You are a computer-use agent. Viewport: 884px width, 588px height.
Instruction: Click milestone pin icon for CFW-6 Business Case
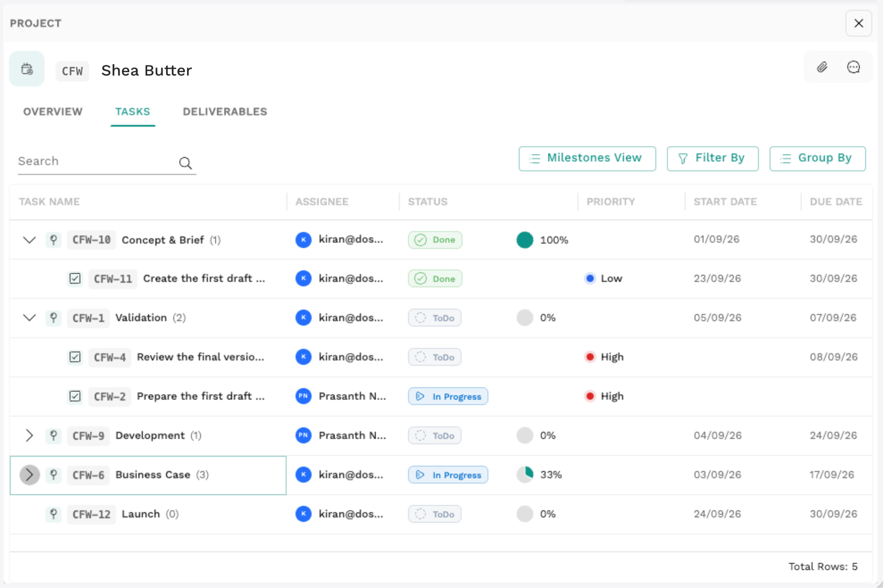(54, 475)
